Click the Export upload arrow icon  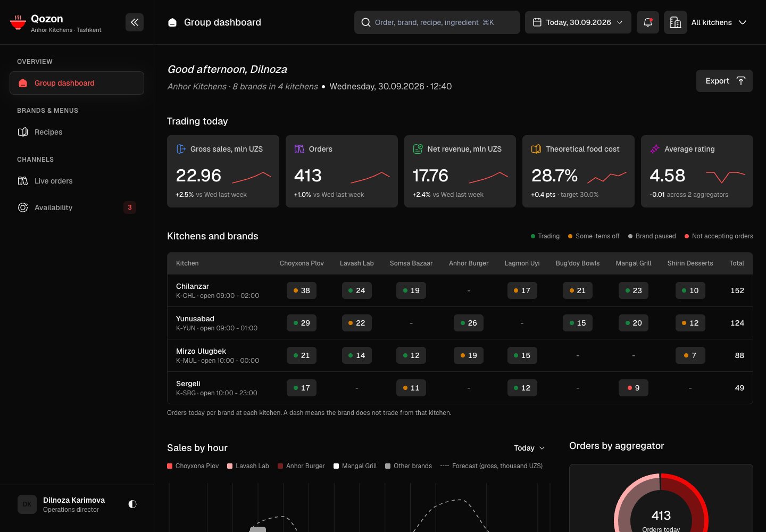tap(741, 81)
